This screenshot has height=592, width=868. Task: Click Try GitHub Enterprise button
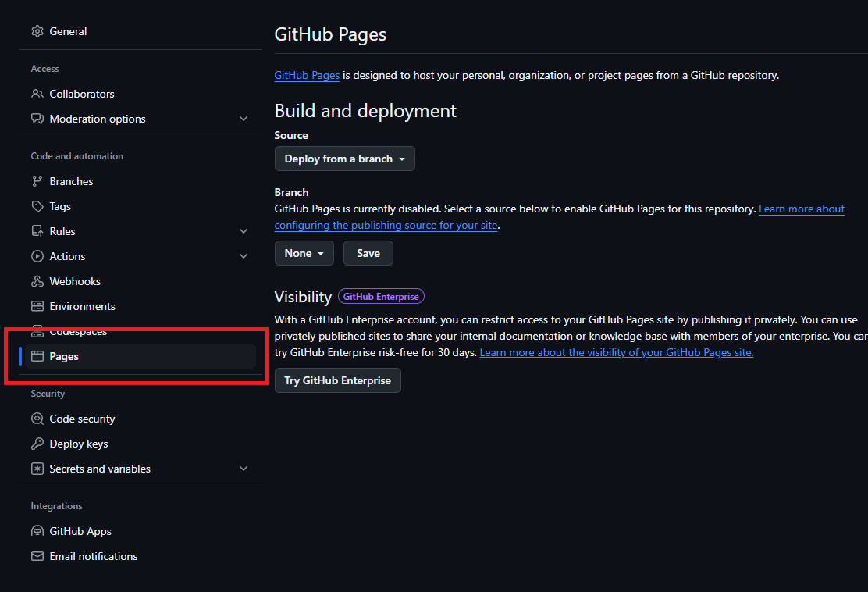(x=338, y=380)
